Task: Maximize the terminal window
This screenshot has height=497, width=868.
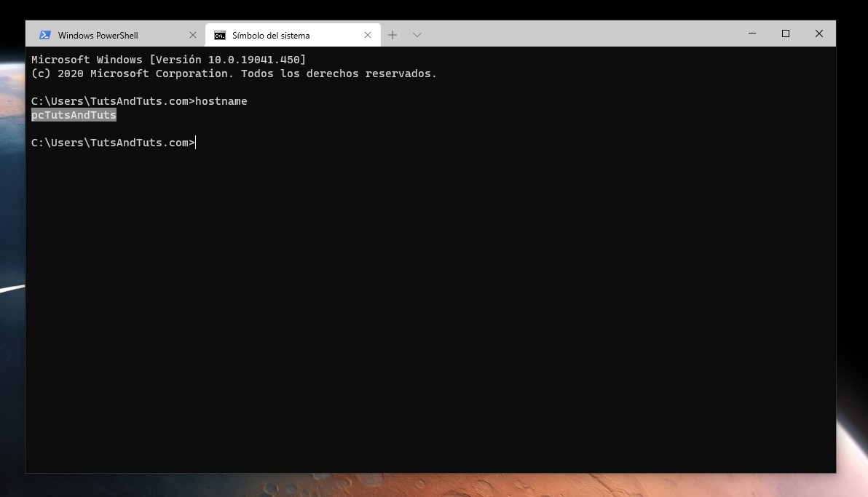Action: [786, 33]
